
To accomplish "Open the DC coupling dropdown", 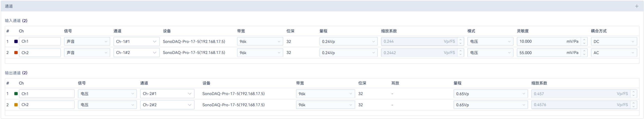I will click(614, 42).
